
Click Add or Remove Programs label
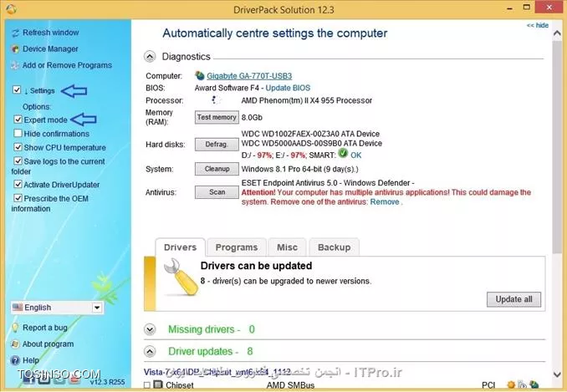coord(67,65)
